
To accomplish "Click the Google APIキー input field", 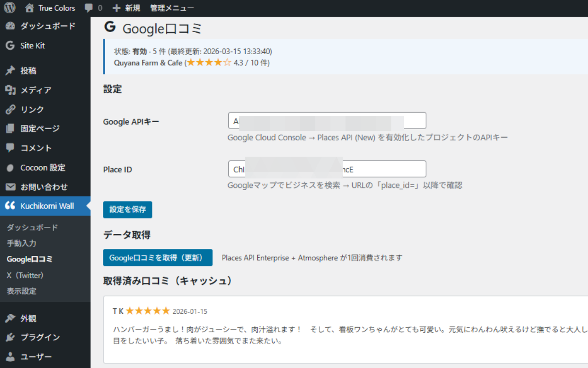I will 326,120.
